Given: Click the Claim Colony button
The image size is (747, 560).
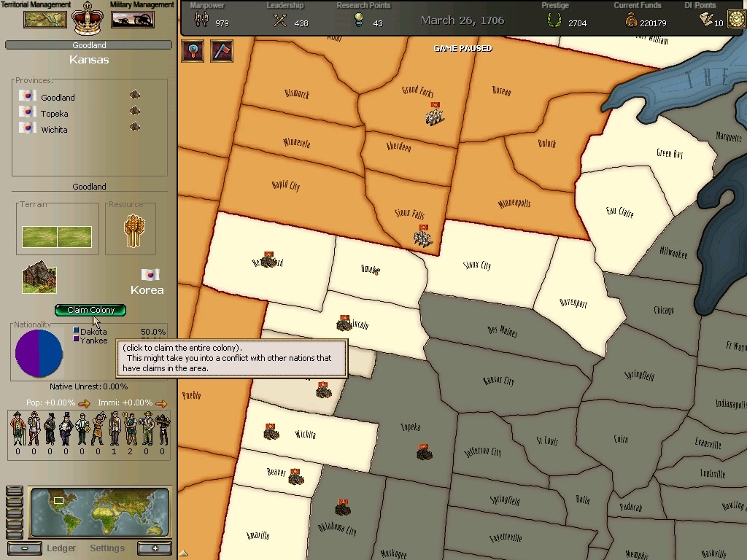Looking at the screenshot, I should click(90, 310).
